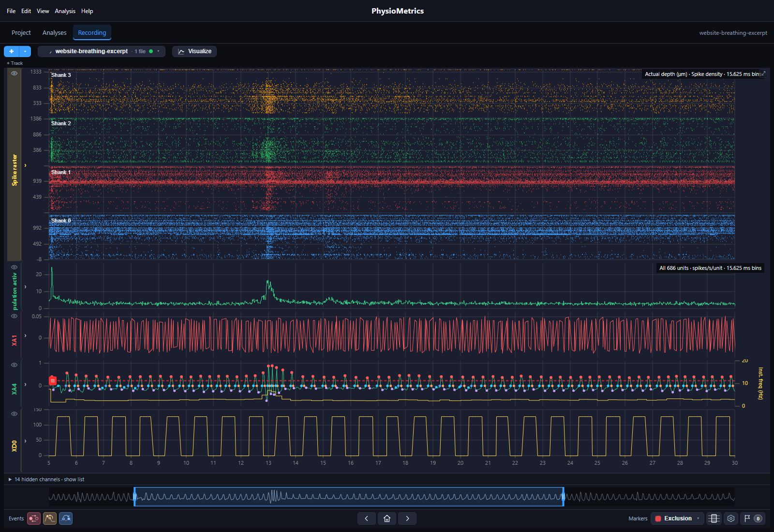
Task: Toggle visibility of the XD0 track
Action: [15, 414]
